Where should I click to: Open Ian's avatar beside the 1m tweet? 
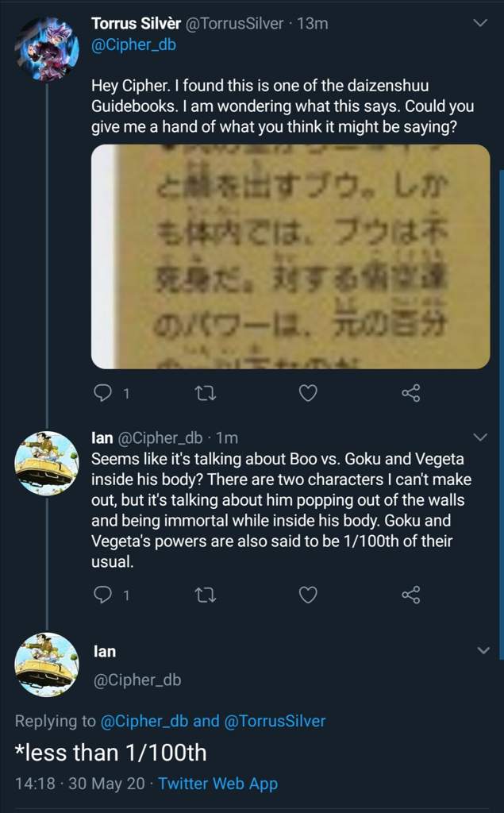47,463
